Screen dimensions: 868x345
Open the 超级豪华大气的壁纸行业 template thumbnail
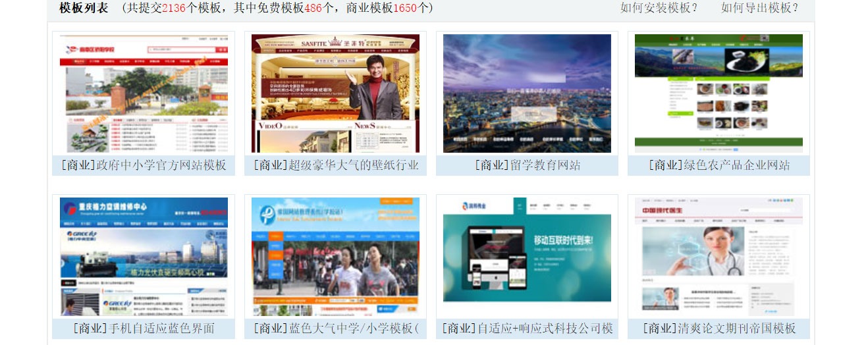click(335, 93)
